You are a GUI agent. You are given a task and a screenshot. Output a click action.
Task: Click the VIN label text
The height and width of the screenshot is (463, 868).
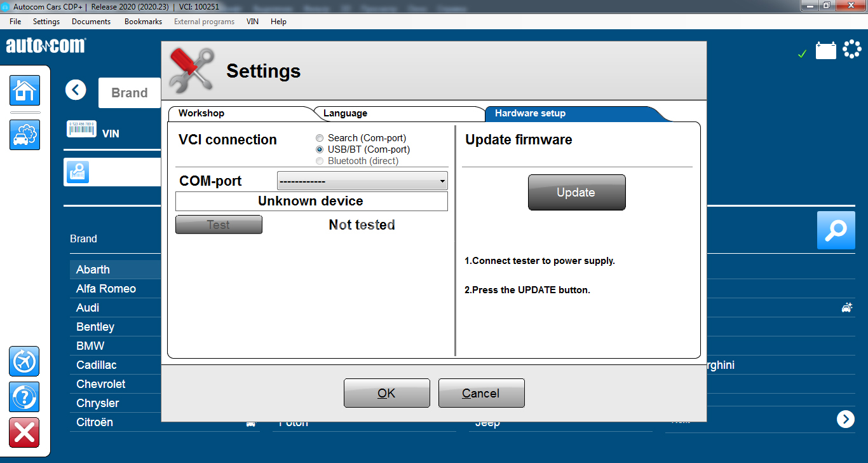point(111,134)
